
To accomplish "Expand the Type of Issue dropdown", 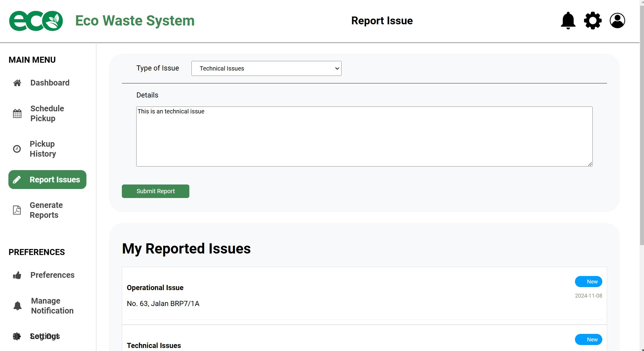I will click(x=266, y=68).
